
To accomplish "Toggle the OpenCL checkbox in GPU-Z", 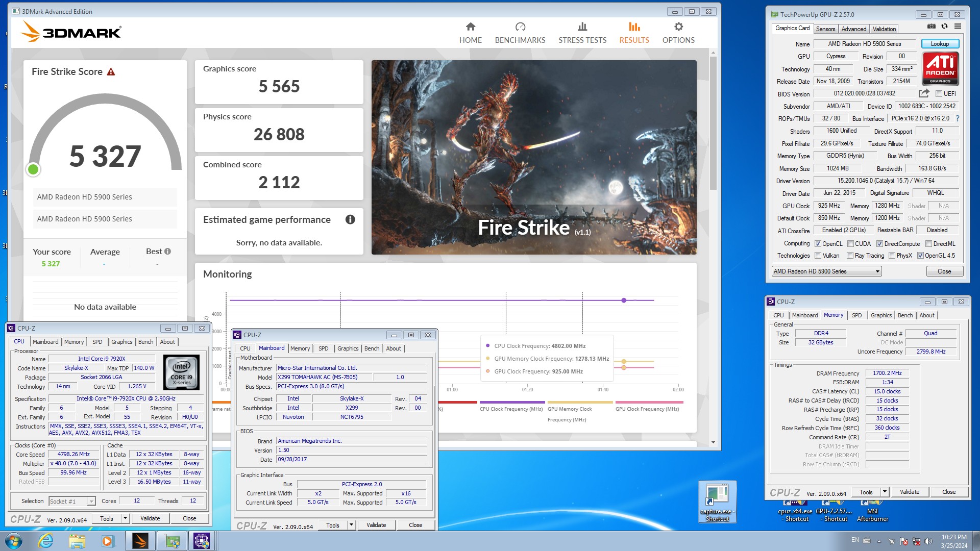I will (x=818, y=244).
